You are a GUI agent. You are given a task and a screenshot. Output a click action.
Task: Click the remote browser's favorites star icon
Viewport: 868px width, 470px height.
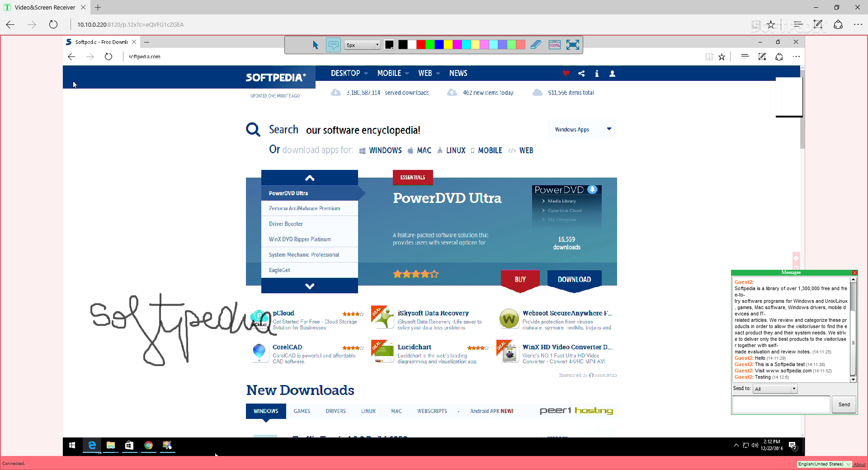722,56
